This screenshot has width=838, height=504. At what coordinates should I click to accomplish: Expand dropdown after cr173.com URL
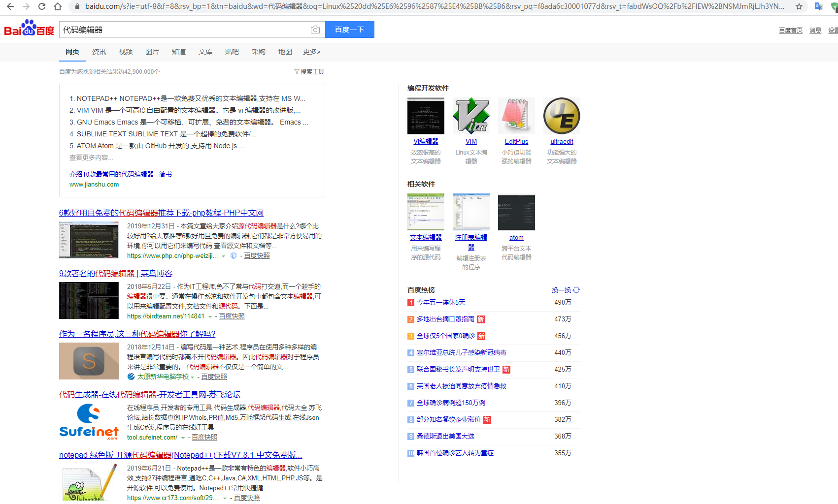[x=225, y=499]
